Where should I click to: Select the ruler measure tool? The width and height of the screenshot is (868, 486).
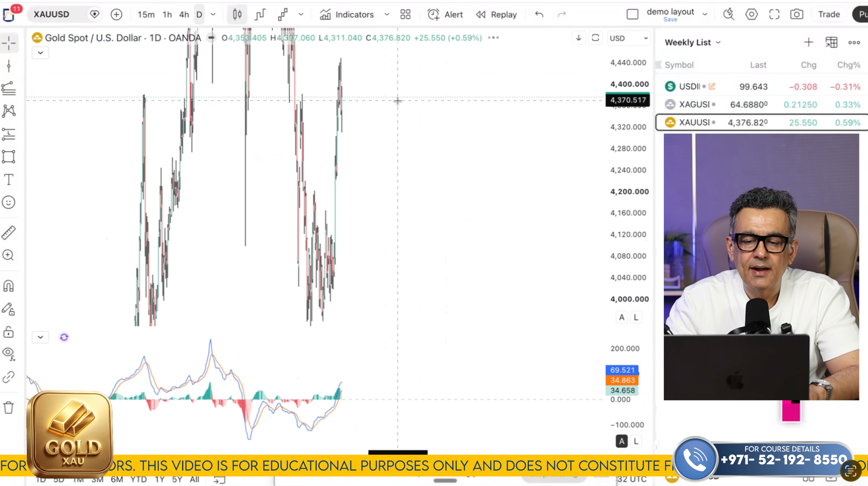click(x=9, y=232)
